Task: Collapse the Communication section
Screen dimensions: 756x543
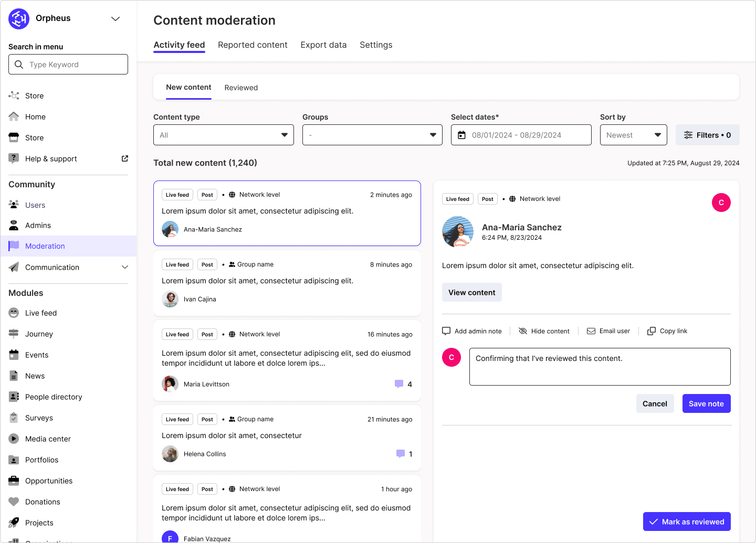Action: coord(125,267)
